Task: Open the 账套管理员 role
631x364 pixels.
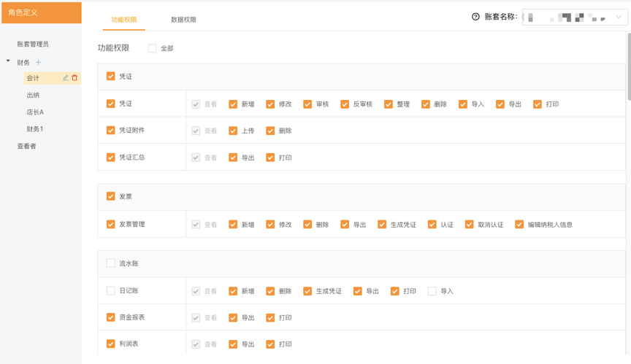Action: click(x=33, y=44)
